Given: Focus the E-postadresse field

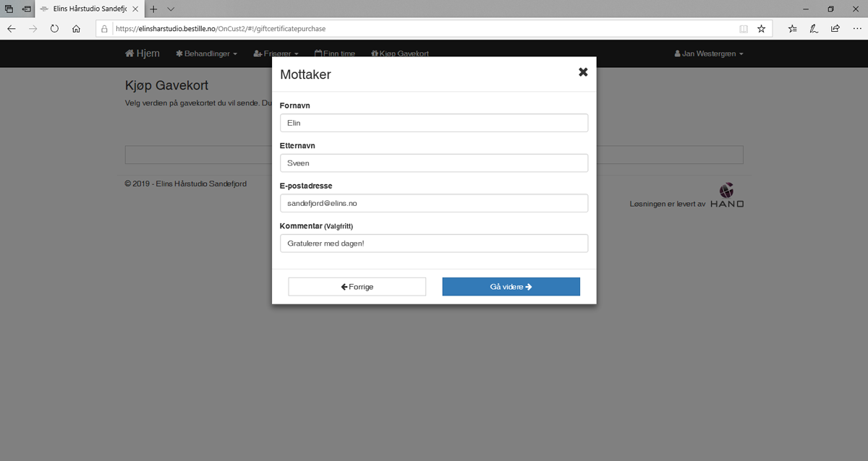Looking at the screenshot, I should point(433,203).
